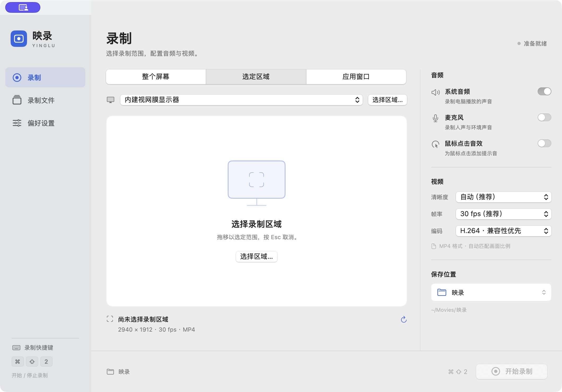The image size is (562, 392).
Task: Switch to the 选定区域 tab
Action: (256, 77)
